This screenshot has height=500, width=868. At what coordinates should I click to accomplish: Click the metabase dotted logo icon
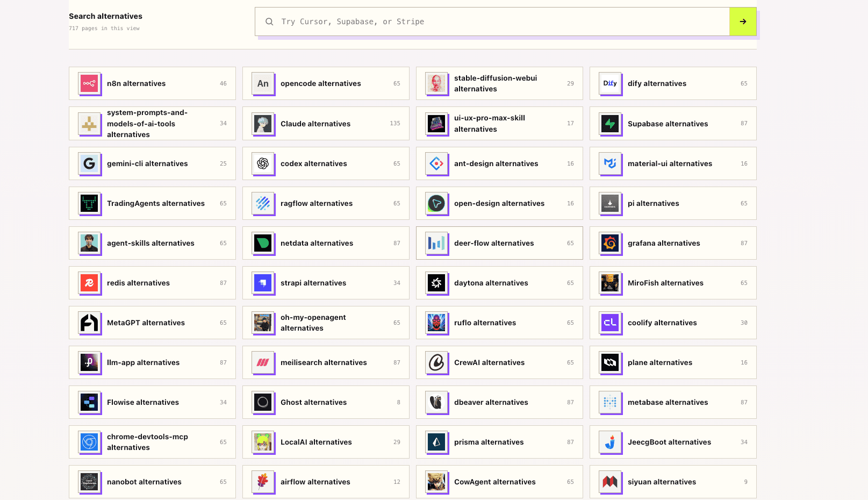pyautogui.click(x=610, y=402)
